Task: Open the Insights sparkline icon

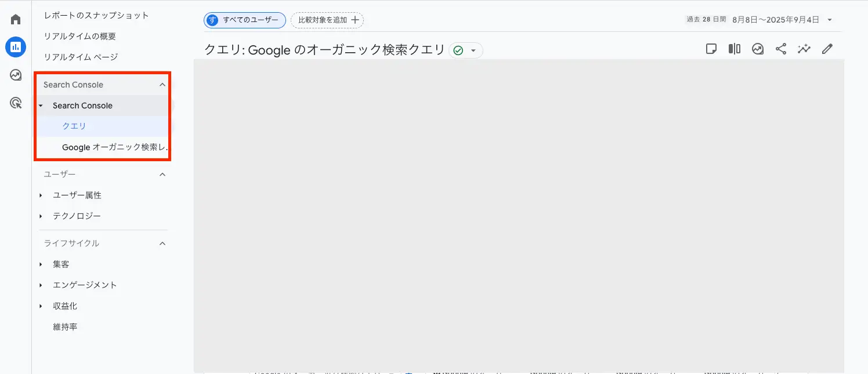Action: 804,49
